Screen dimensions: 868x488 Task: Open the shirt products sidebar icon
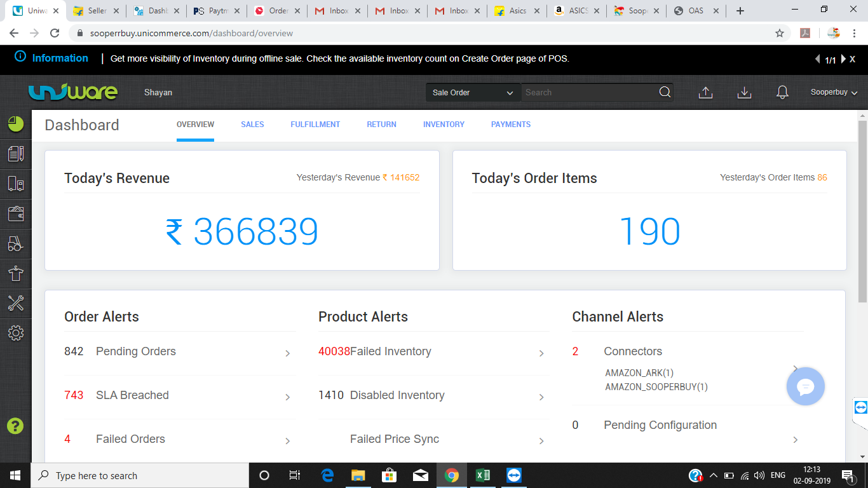pyautogui.click(x=16, y=273)
